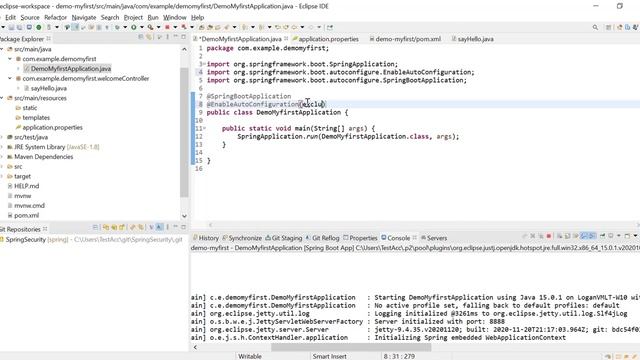The image size is (640, 360).
Task: Click the red Terminate button in Console
Action: 549,236
